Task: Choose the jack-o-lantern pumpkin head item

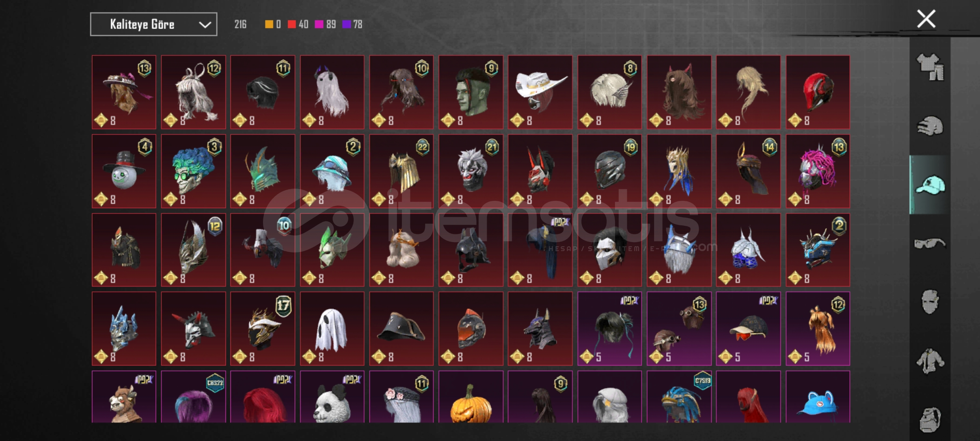Action: (x=471, y=396)
